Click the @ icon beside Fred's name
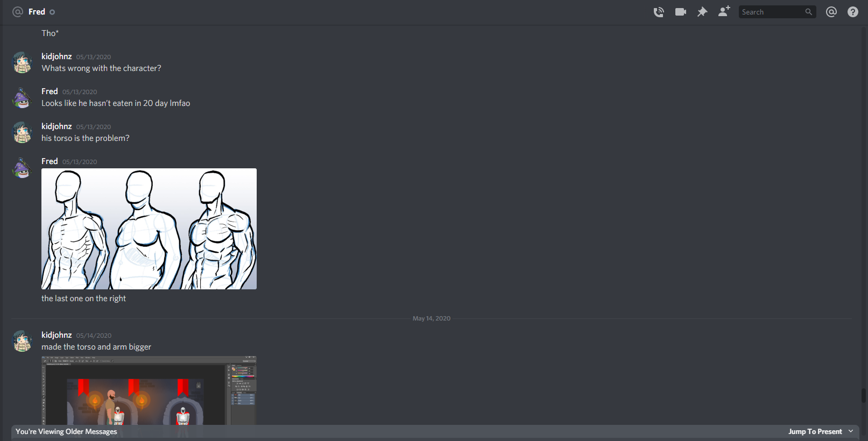Screen dimensions: 868x441 click(18, 12)
